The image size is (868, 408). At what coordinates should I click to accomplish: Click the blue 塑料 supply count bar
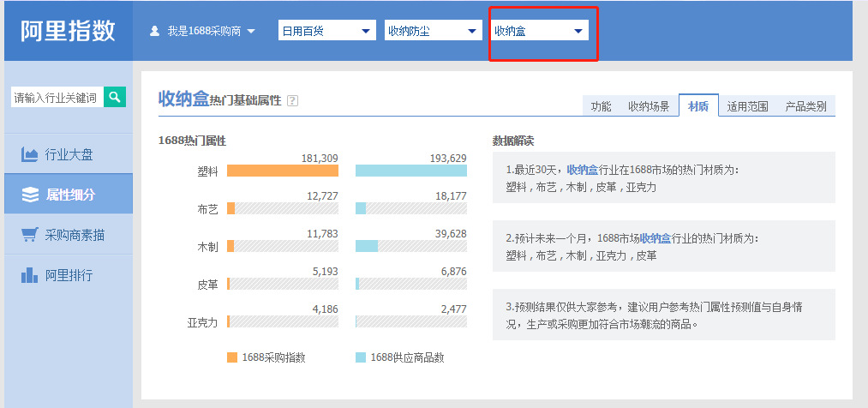(x=410, y=171)
